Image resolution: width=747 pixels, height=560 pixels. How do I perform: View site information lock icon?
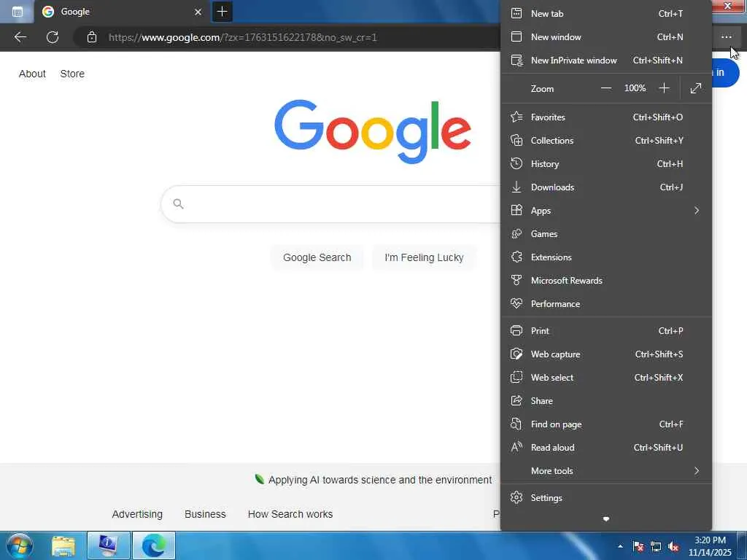[92, 37]
